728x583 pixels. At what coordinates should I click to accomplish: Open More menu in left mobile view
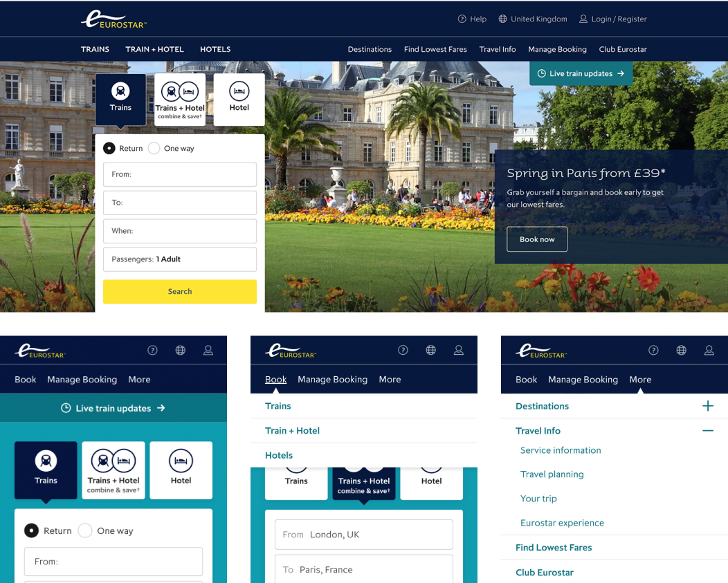139,379
